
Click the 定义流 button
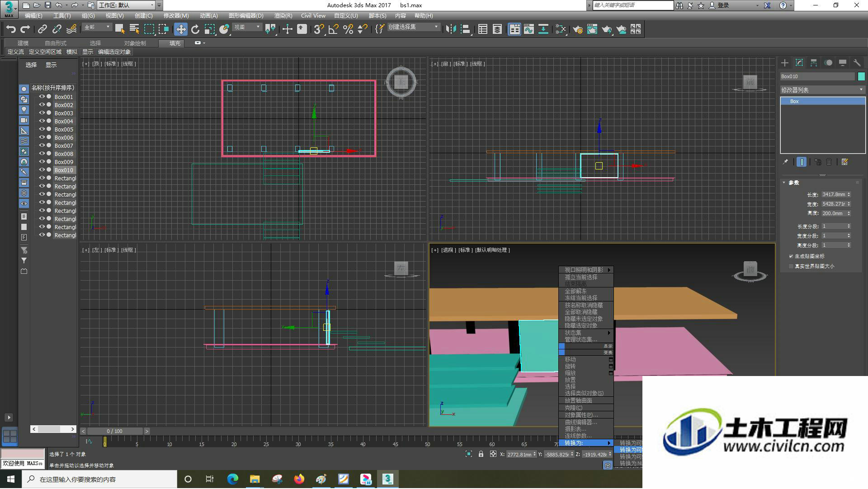(x=16, y=52)
